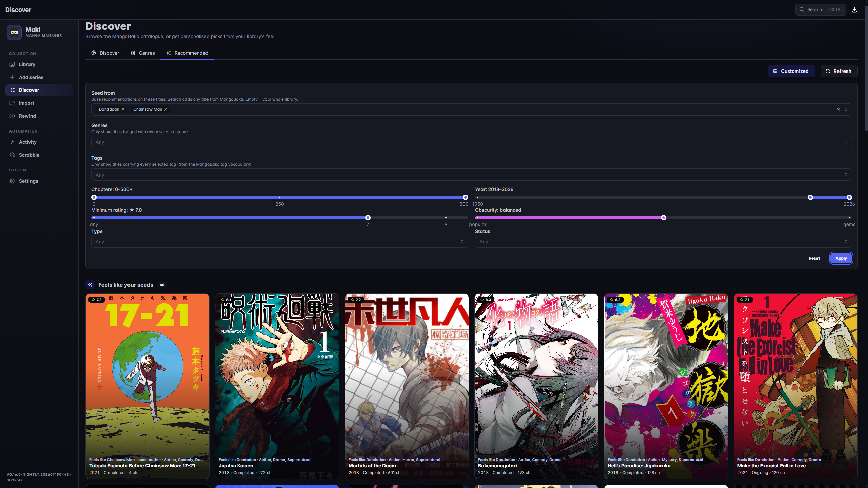
Task: Click the Chapters slider minimum handle
Action: tap(94, 197)
